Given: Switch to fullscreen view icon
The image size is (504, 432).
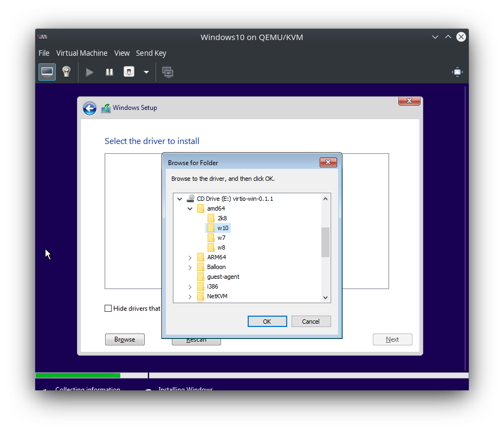Looking at the screenshot, I should [457, 72].
